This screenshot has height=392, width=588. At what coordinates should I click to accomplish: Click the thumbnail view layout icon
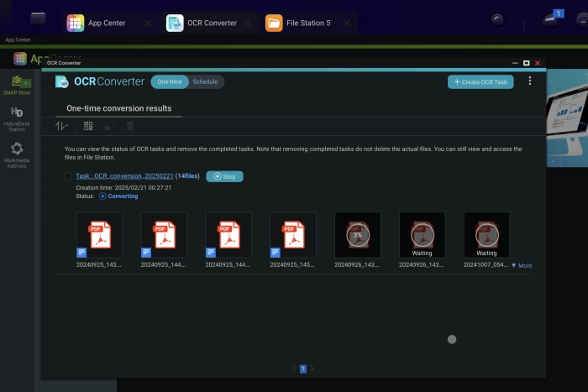(88, 126)
